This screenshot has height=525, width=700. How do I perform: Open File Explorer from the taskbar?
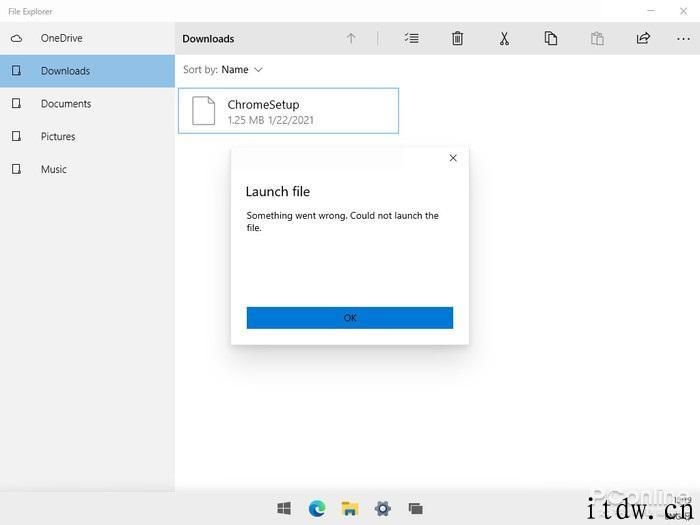point(350,508)
